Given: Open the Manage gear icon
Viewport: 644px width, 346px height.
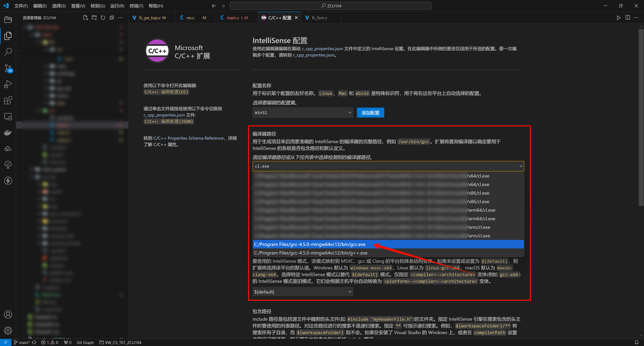Looking at the screenshot, I should point(8,331).
